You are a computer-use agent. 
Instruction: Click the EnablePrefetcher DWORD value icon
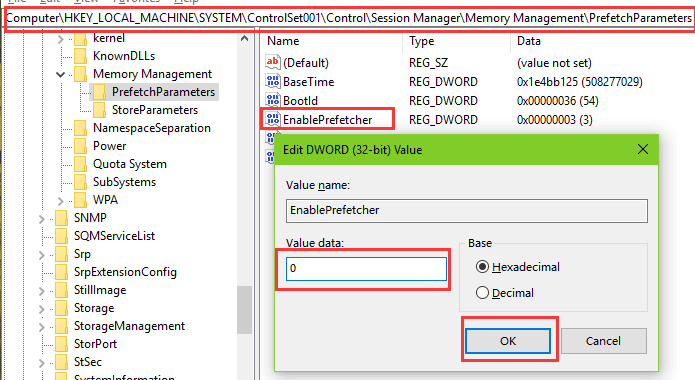273,119
